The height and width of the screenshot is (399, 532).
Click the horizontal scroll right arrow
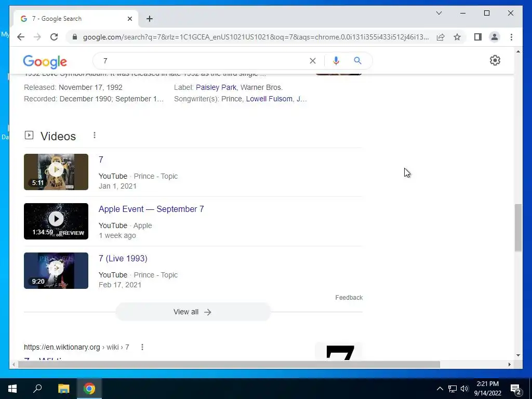pos(509,365)
